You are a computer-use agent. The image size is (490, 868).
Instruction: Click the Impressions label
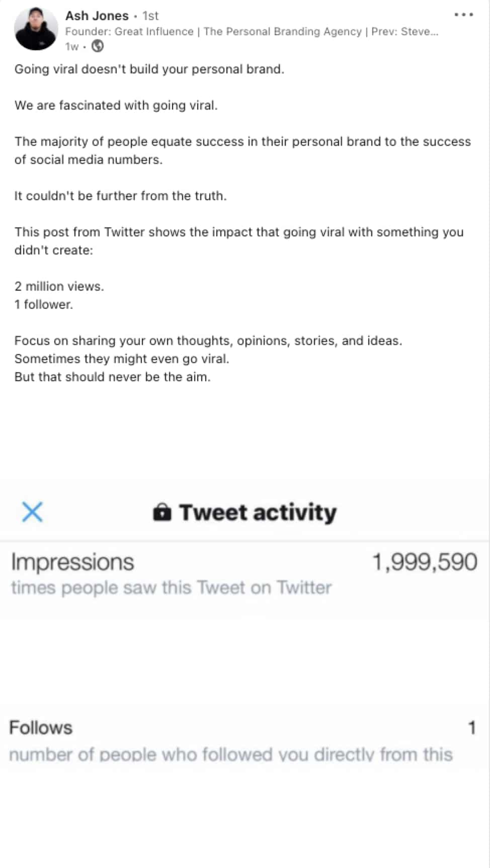point(72,562)
